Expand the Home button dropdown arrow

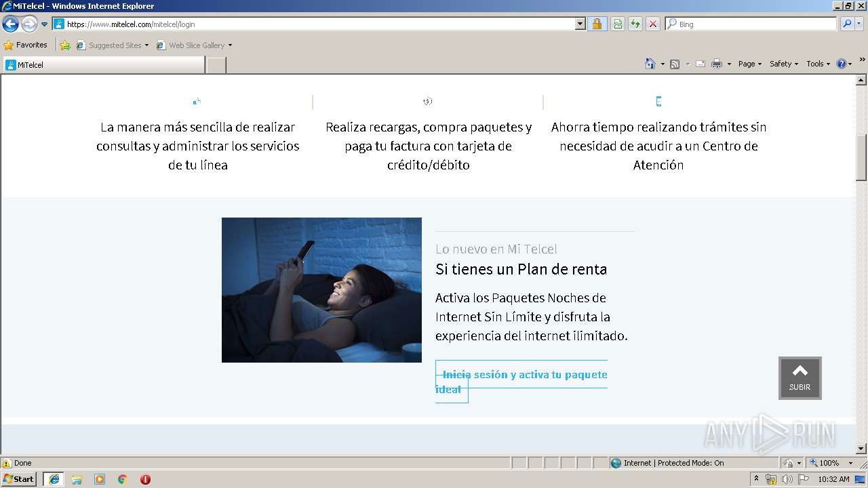click(x=663, y=64)
